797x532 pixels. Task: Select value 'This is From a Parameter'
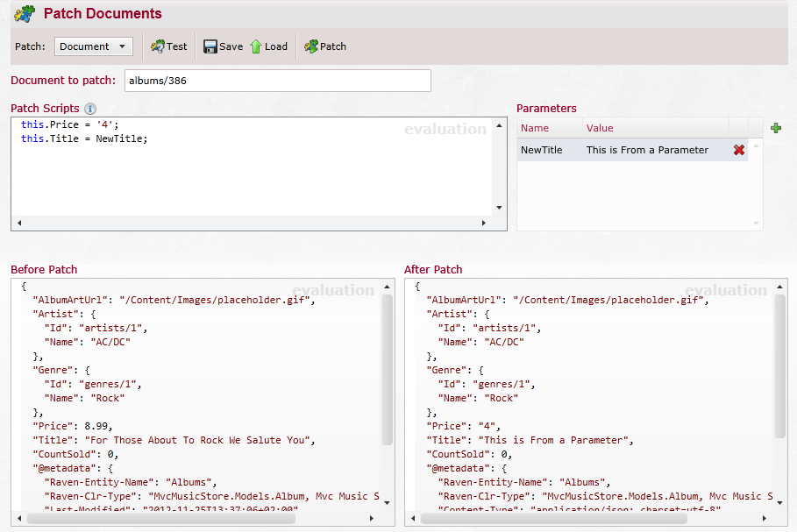tap(647, 150)
